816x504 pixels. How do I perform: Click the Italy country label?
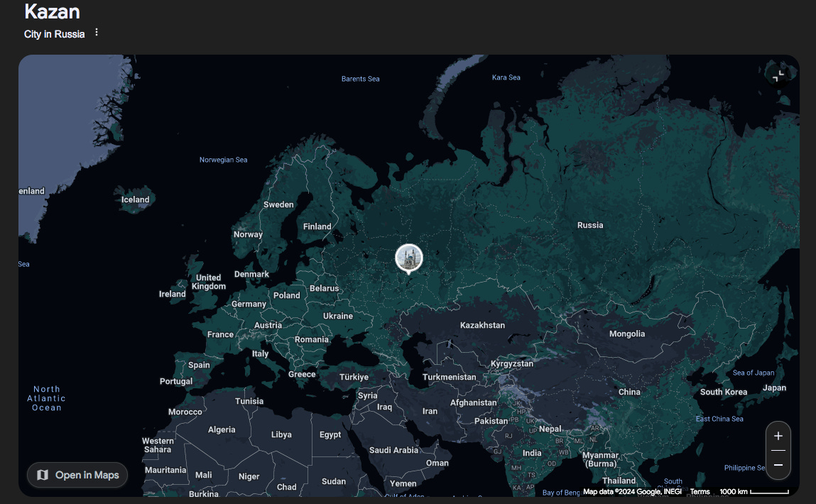click(260, 354)
